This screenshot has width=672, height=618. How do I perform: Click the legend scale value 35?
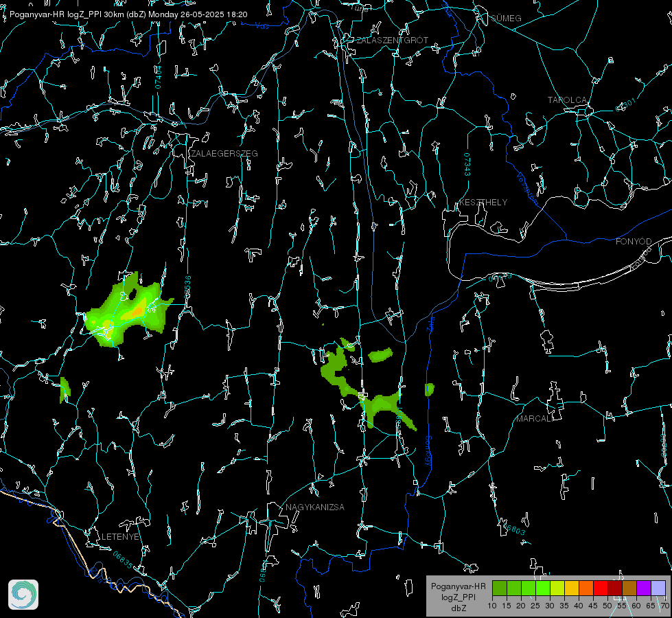click(x=564, y=606)
